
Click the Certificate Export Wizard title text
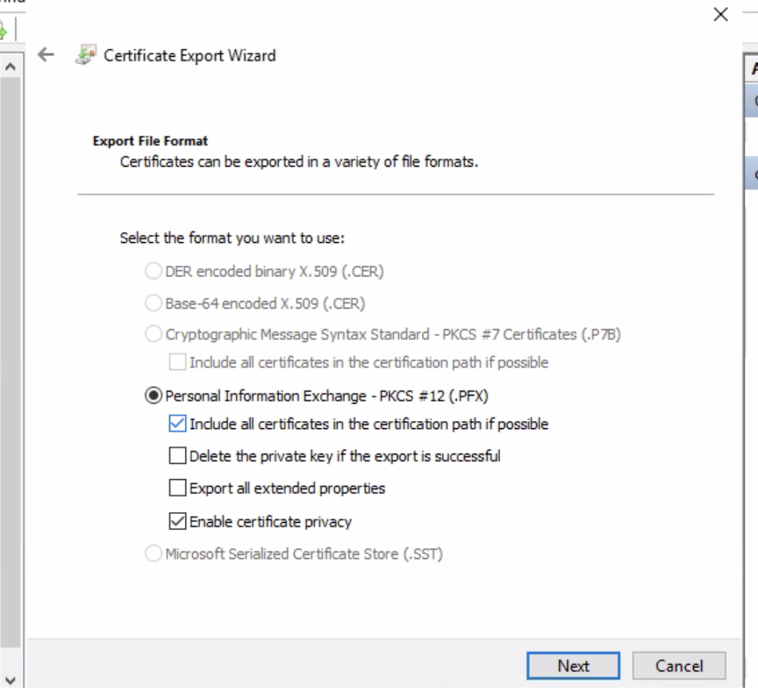click(189, 55)
